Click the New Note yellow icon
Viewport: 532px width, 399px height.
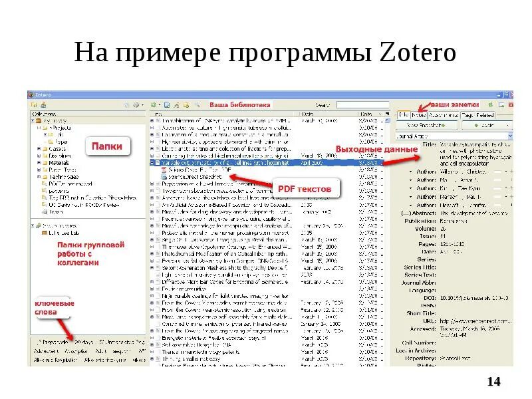pyautogui.click(x=186, y=105)
